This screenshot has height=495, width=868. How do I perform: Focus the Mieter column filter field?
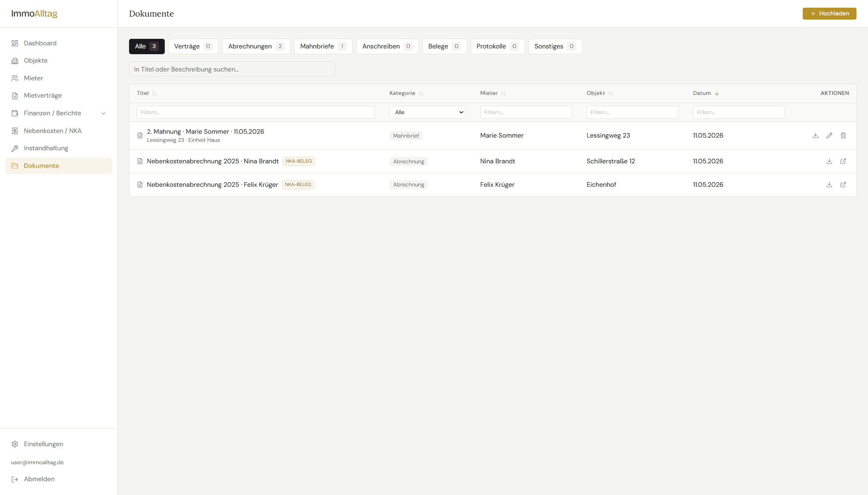(526, 112)
